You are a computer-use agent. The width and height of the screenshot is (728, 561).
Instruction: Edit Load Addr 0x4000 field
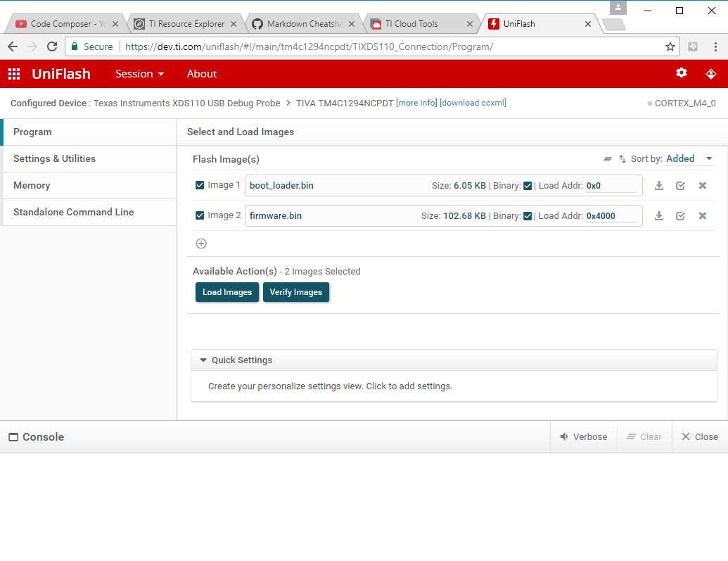tap(611, 216)
